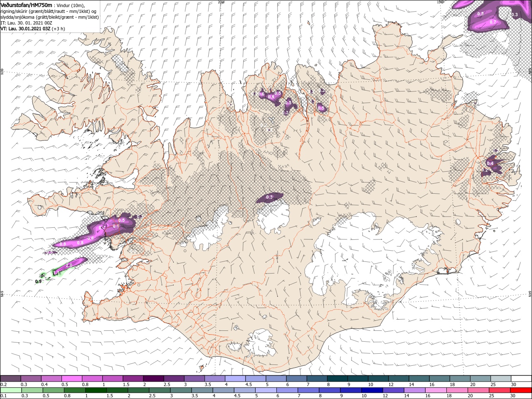Select the 0.8 swatch in the upper snow legend
Image resolution: width=532 pixels, height=399 pixels.
tap(92, 379)
